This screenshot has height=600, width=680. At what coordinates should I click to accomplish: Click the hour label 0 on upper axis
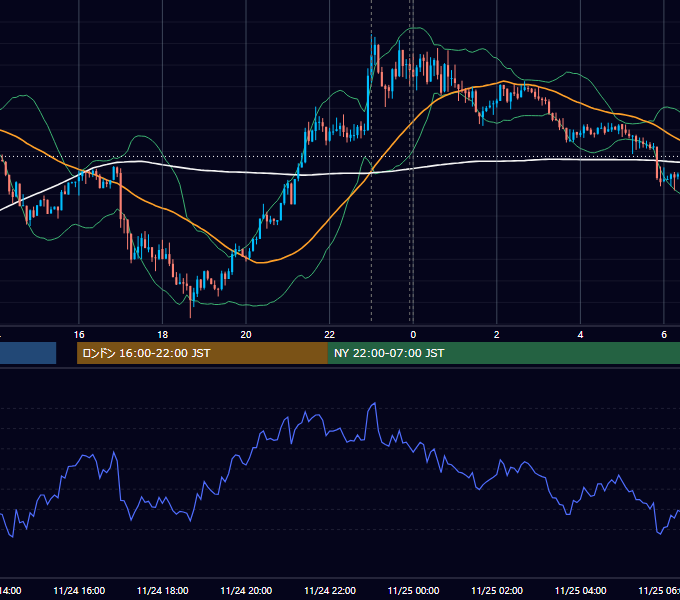tap(413, 335)
